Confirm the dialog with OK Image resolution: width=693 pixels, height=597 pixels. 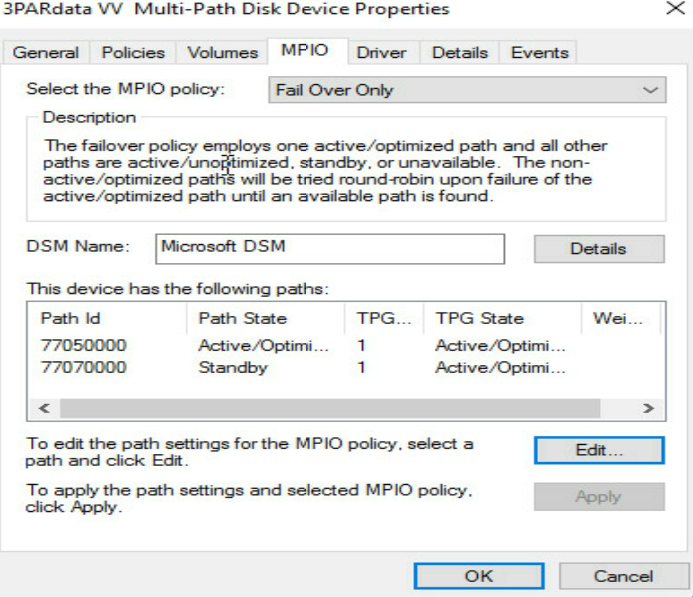coord(479,576)
